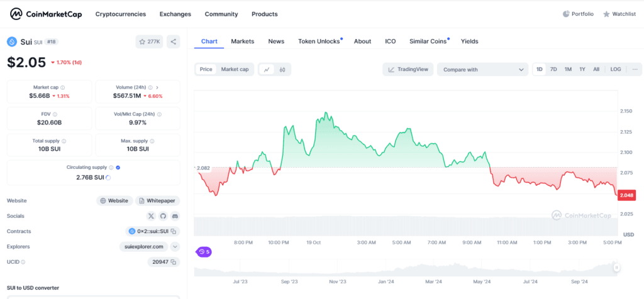Click the UCID info icon
The height and width of the screenshot is (299, 644).
click(23, 262)
